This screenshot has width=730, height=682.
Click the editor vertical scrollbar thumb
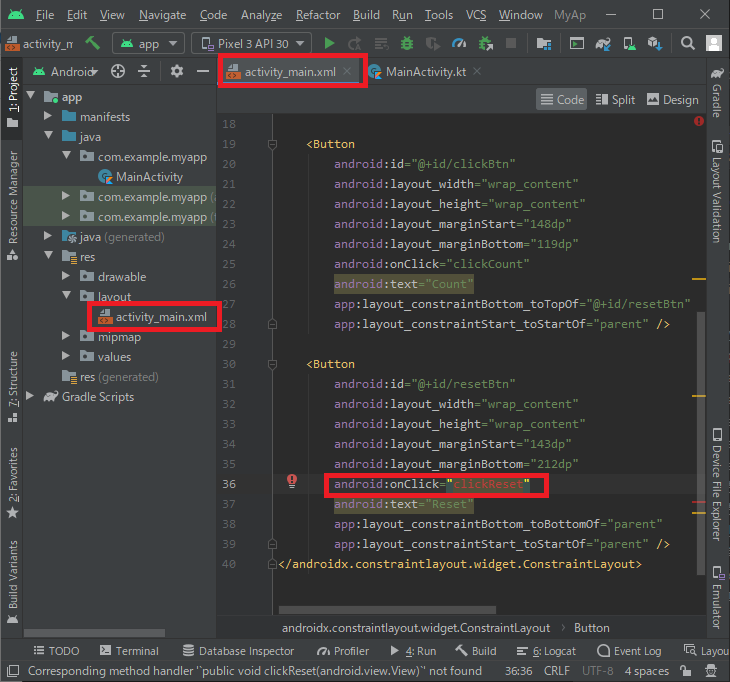coord(701,443)
